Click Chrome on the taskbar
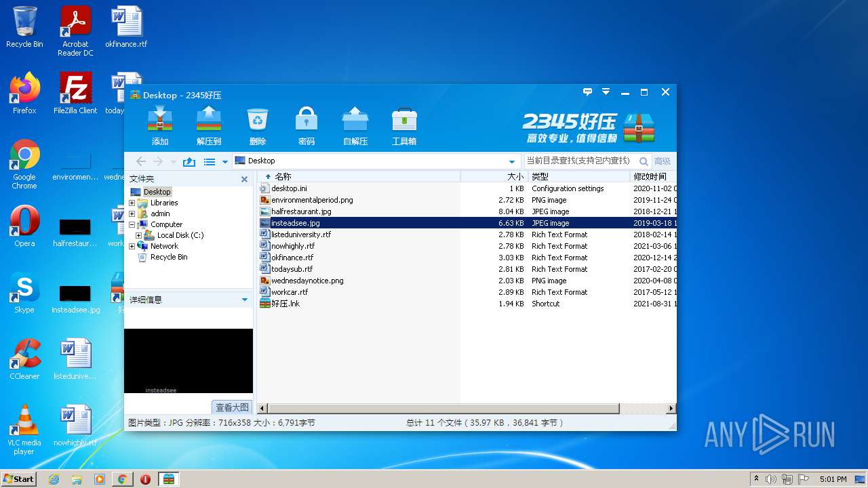Viewport: 868px width, 488px height. pyautogui.click(x=122, y=479)
